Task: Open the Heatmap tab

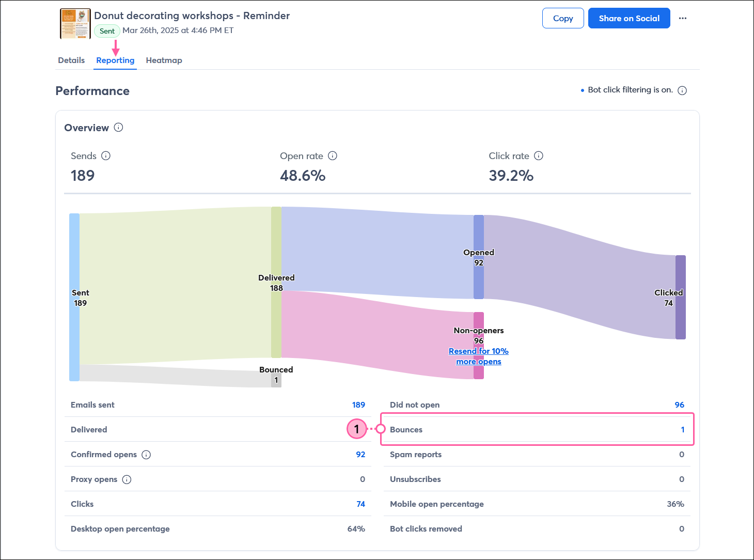Action: (164, 60)
